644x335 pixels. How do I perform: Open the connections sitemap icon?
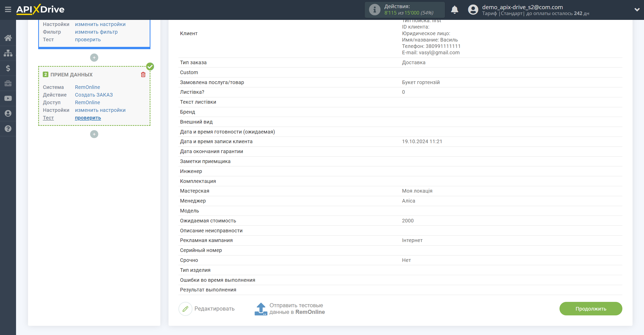[x=8, y=53]
